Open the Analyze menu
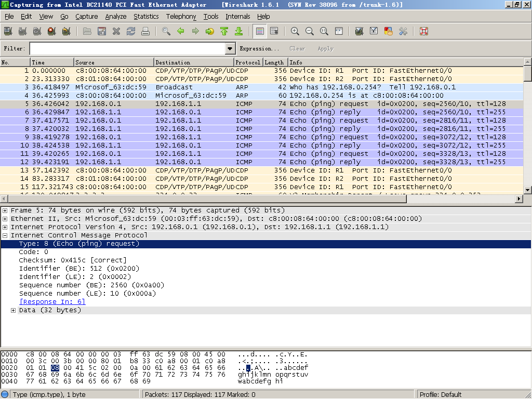Image resolution: width=532 pixels, height=399 pixels. (x=116, y=16)
